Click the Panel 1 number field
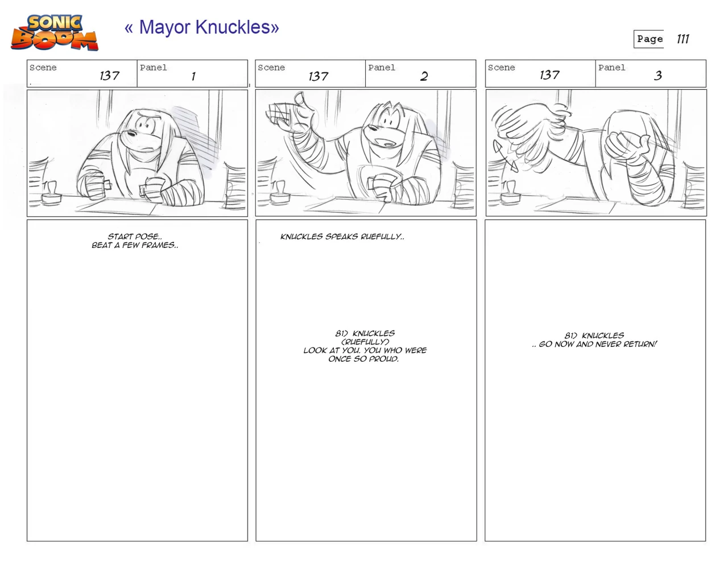This screenshot has width=728, height=575. [192, 73]
